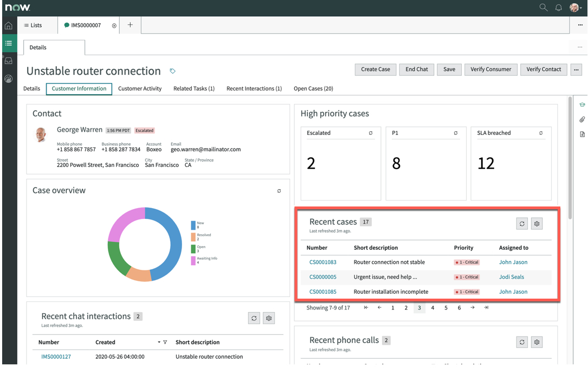This screenshot has width=588, height=368.
Task: Open notifications bell icon
Action: point(558,8)
